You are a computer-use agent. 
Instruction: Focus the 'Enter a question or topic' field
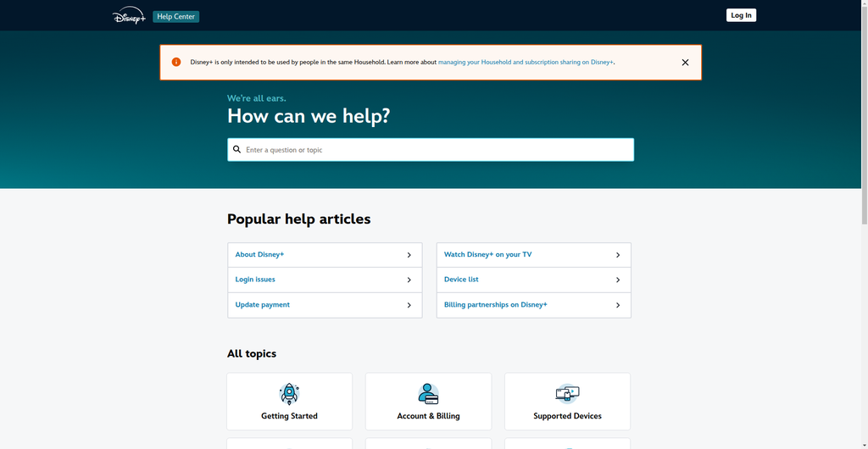[x=431, y=150]
